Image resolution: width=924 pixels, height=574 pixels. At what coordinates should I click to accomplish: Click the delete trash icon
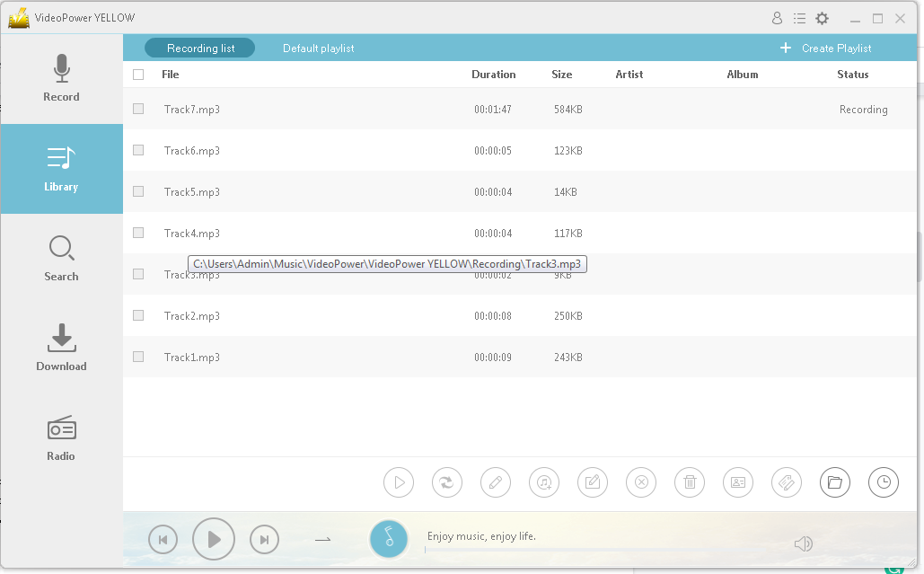(x=690, y=482)
